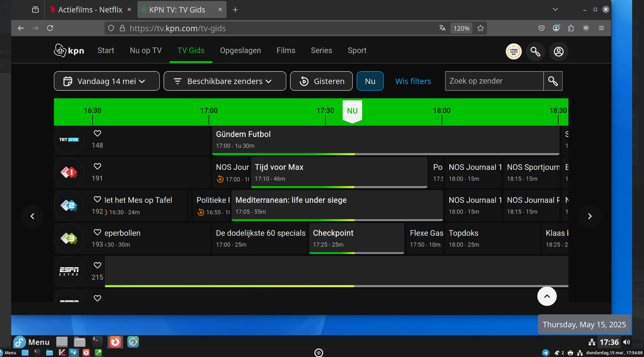The height and width of the screenshot is (357, 644).
Task: Search channels with the magnifier button
Action: click(553, 81)
